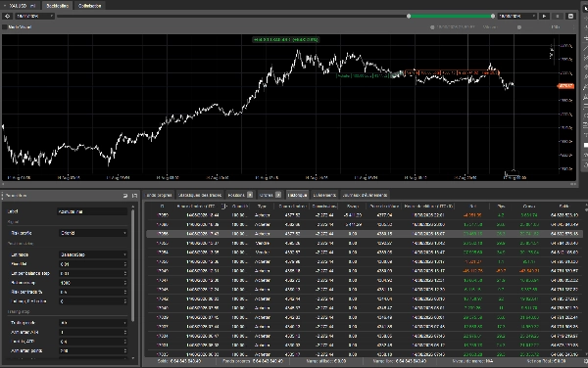Screen dimensions: 588x368
Task: Click the parameters panel scroll-down arrow
Action: [132, 358]
